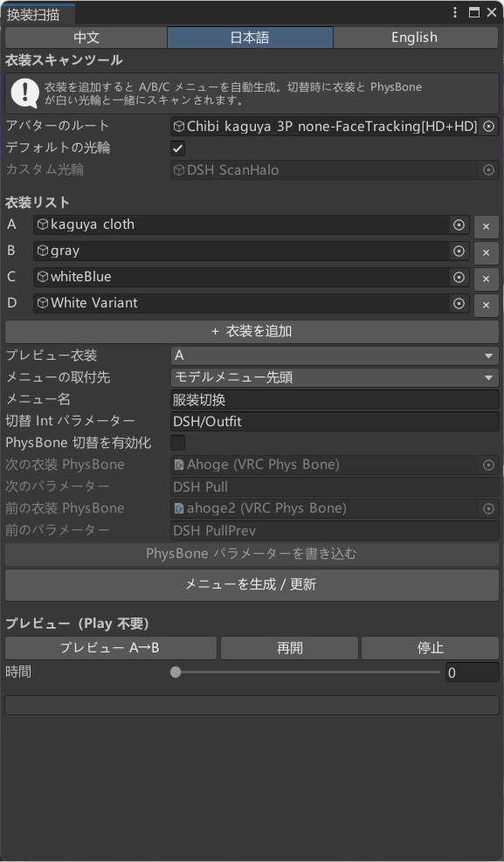504x862 pixels.
Task: Open object picker for カスタム光輪 field
Action: tap(488, 170)
